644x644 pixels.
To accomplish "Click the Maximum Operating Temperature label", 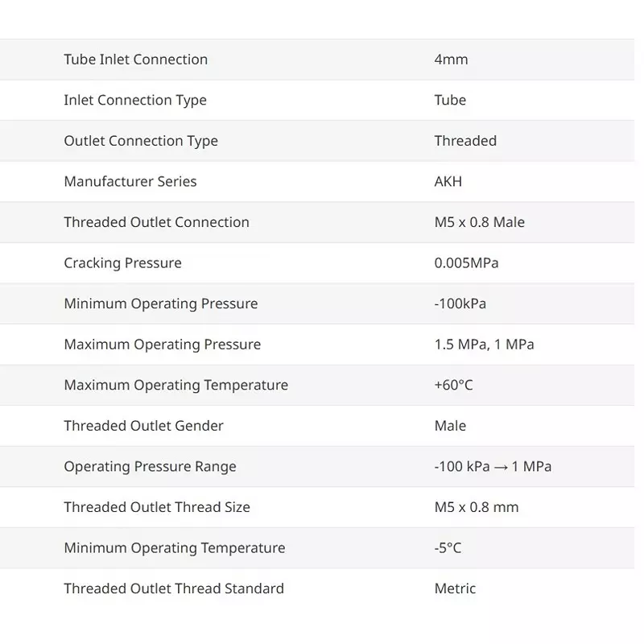I will 175,385.
